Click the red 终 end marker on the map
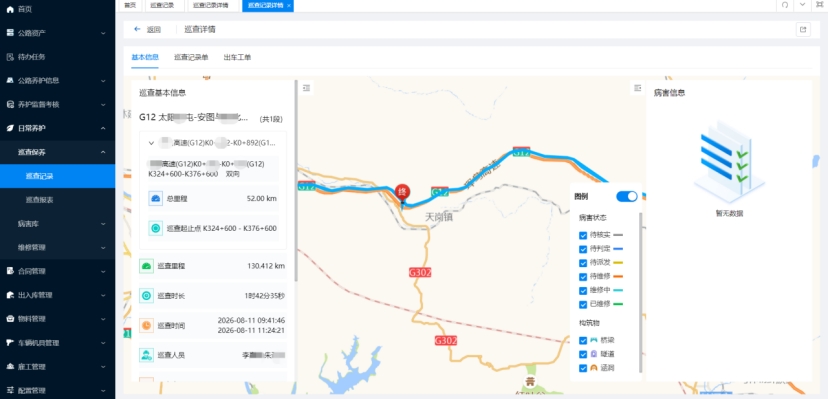Viewport: 829px width, 399px height. tap(402, 192)
